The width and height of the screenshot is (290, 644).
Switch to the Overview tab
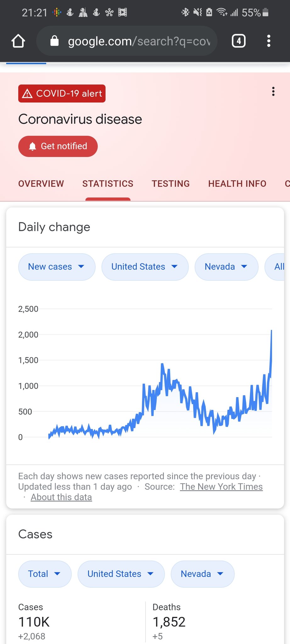click(x=41, y=184)
